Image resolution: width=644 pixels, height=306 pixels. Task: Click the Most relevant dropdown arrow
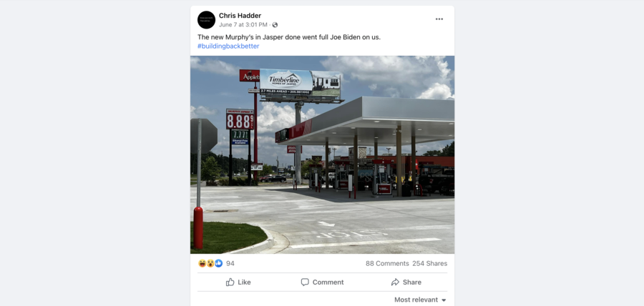click(x=444, y=300)
